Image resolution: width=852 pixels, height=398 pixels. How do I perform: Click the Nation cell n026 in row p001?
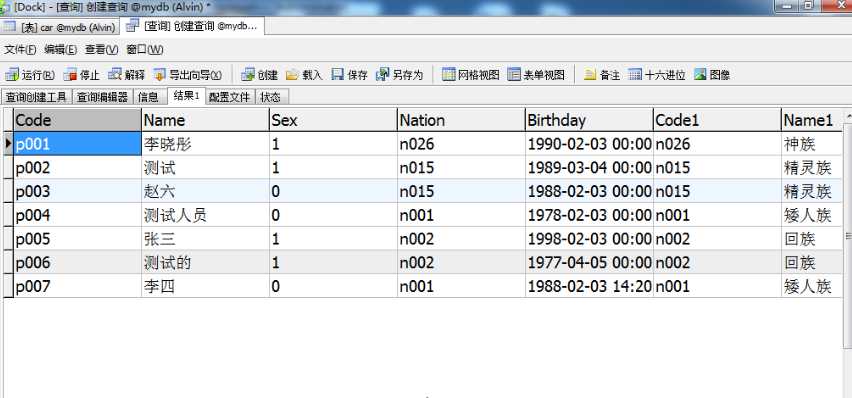click(x=461, y=144)
